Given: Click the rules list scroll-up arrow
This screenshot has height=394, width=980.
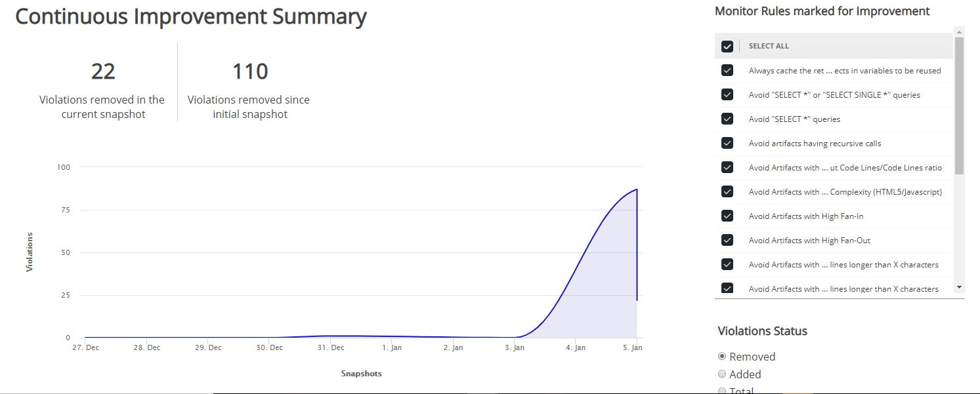Looking at the screenshot, I should pos(959,31).
